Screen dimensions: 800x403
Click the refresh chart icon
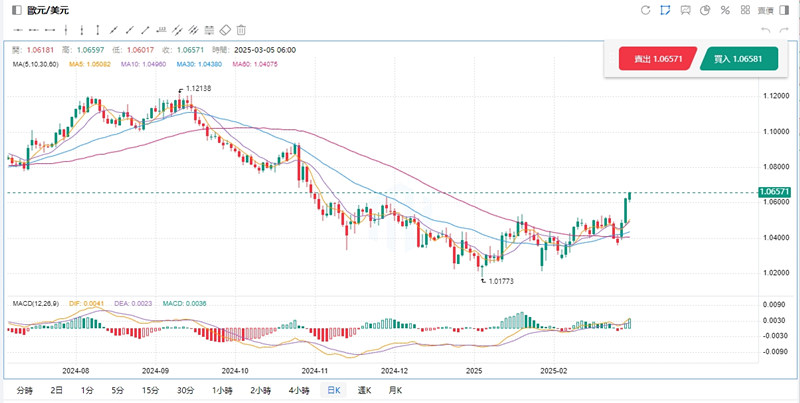pyautogui.click(x=645, y=11)
